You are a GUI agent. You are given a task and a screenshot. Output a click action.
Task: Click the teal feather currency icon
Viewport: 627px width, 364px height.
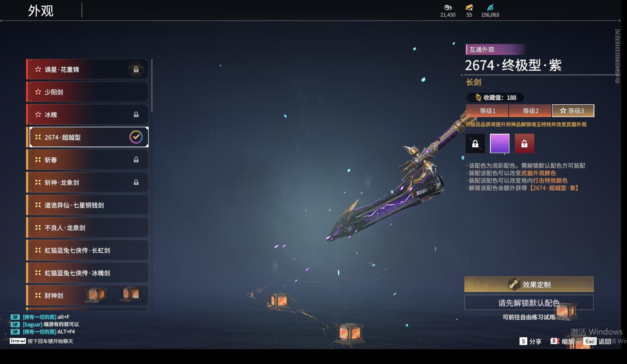click(490, 7)
